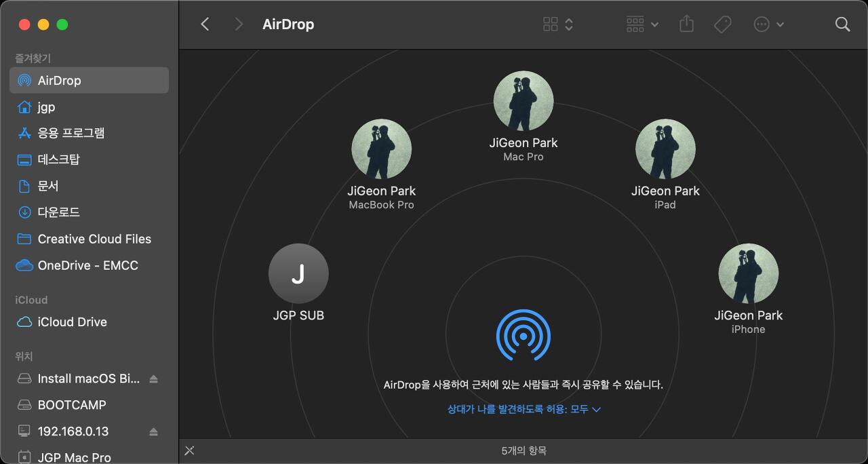Click the Tags toolbar icon
The width and height of the screenshot is (868, 464).
click(x=723, y=24)
